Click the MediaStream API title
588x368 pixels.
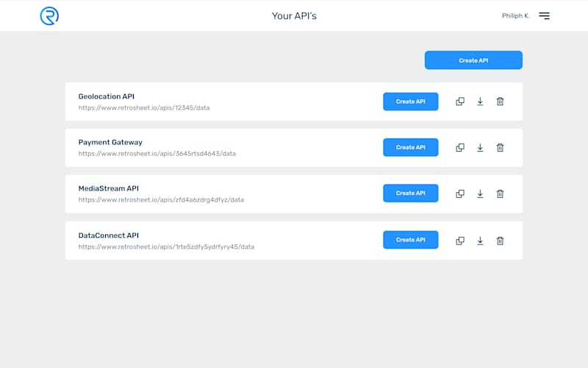pyautogui.click(x=108, y=188)
